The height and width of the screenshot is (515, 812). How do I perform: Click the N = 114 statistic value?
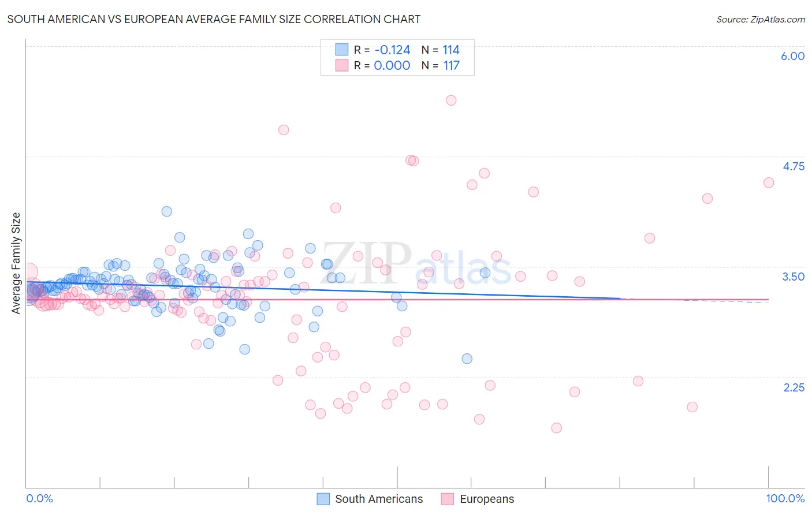point(441,50)
